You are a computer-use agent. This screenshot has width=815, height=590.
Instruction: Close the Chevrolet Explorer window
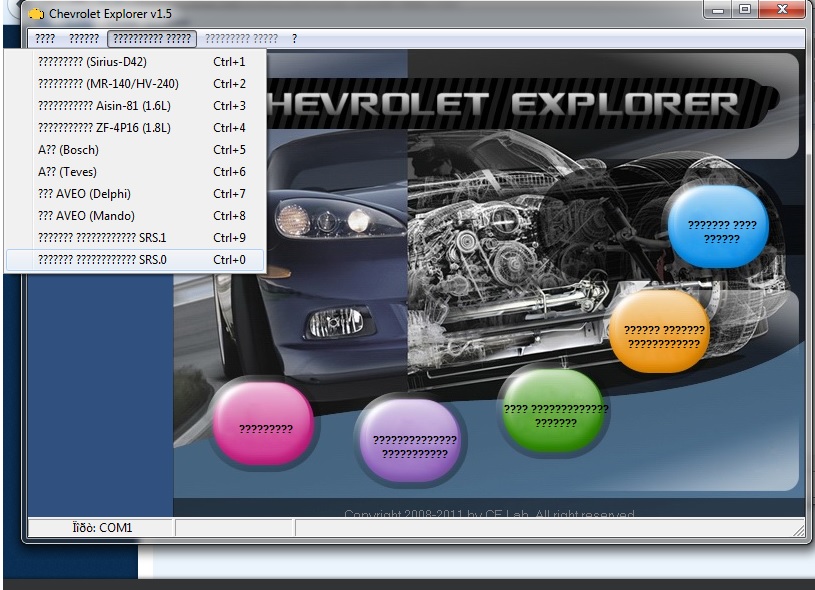[x=782, y=10]
